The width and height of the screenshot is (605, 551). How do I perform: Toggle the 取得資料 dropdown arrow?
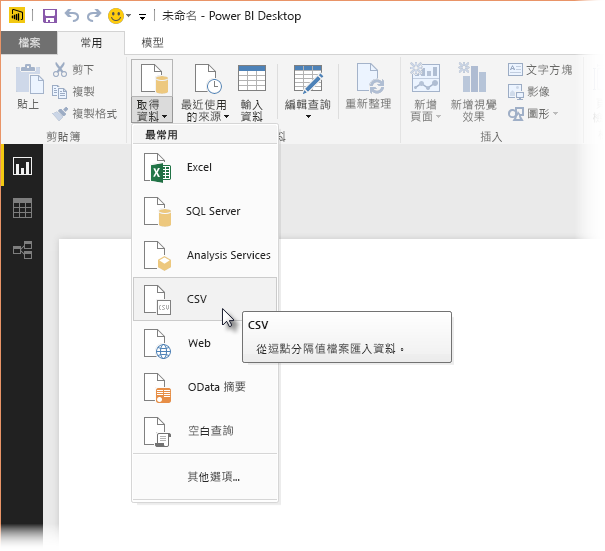[165, 117]
